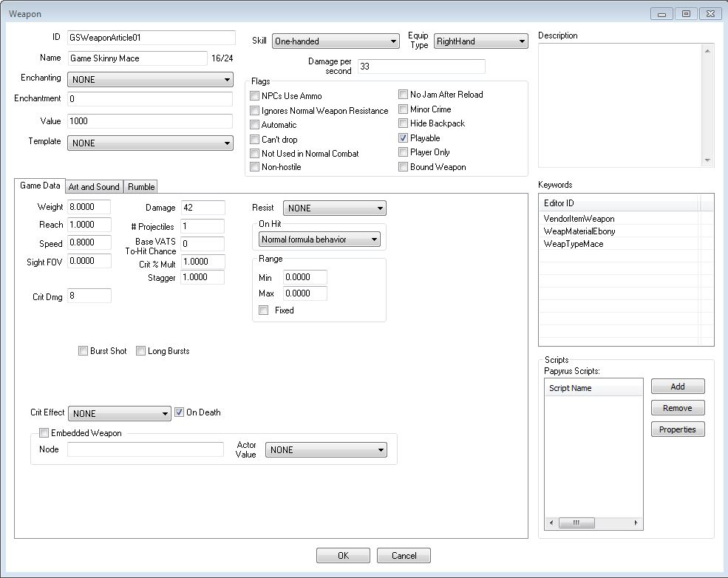The height and width of the screenshot is (578, 728).
Task: Open the Skill dropdown showing One-handed
Action: coord(336,41)
